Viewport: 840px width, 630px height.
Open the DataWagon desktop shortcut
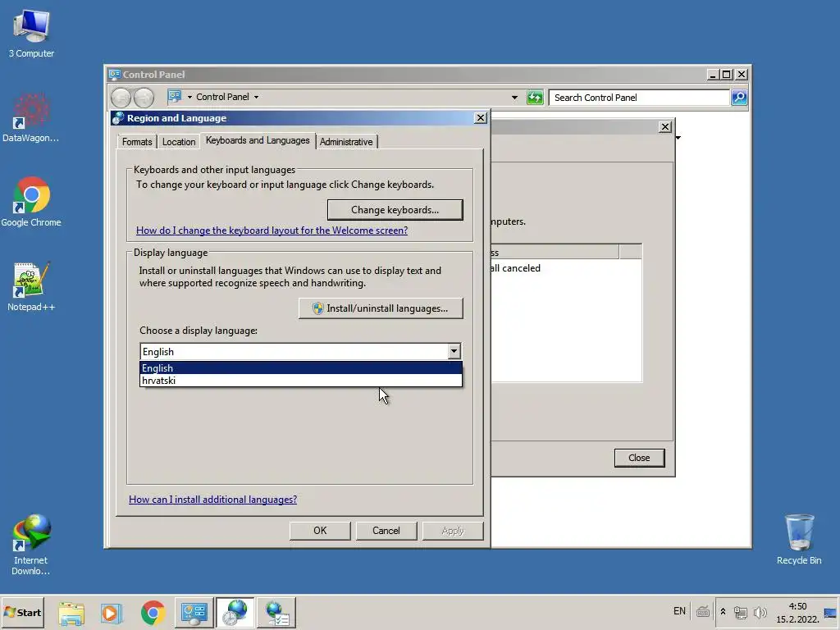click(31, 118)
